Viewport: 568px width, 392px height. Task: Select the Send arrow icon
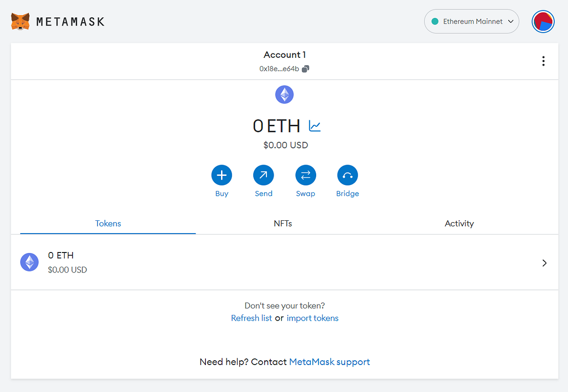(263, 175)
